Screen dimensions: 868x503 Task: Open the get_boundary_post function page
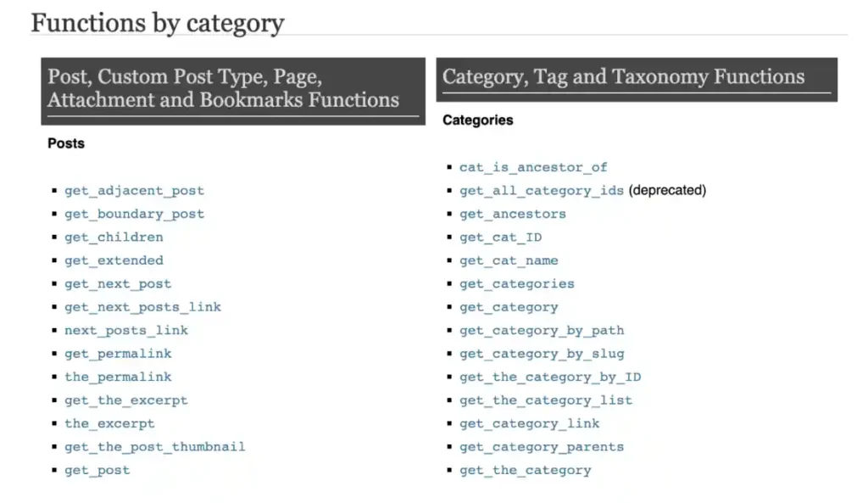(x=134, y=214)
